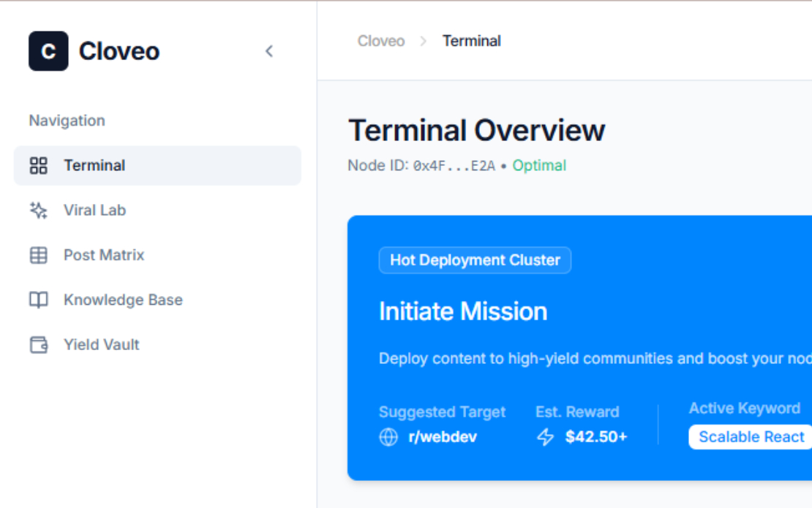Image resolution: width=812 pixels, height=508 pixels.
Task: Select the r/webdev suggested target text
Action: pos(443,437)
